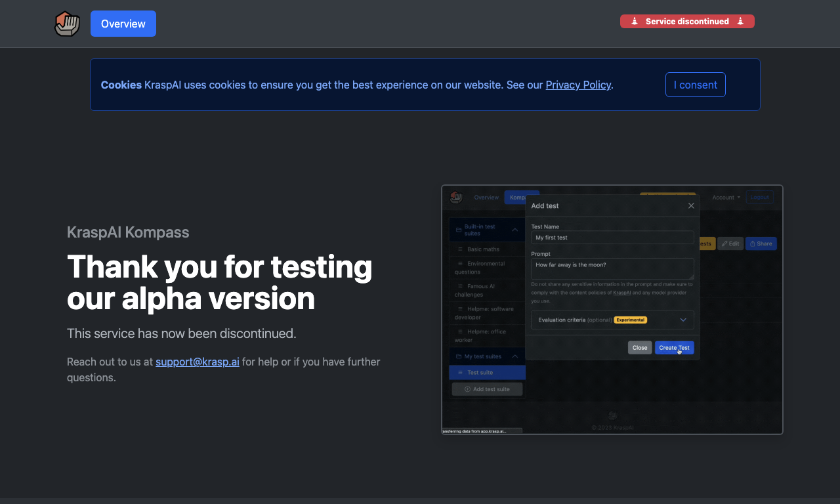Open the Account dropdown in the preview
This screenshot has height=504, width=840.
(726, 198)
